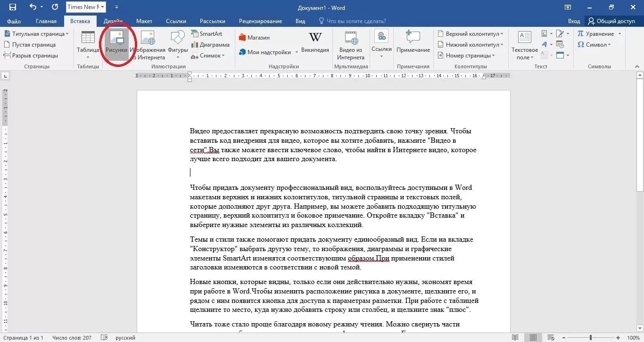Undo the last action
This screenshot has height=342, width=644.
33,7
